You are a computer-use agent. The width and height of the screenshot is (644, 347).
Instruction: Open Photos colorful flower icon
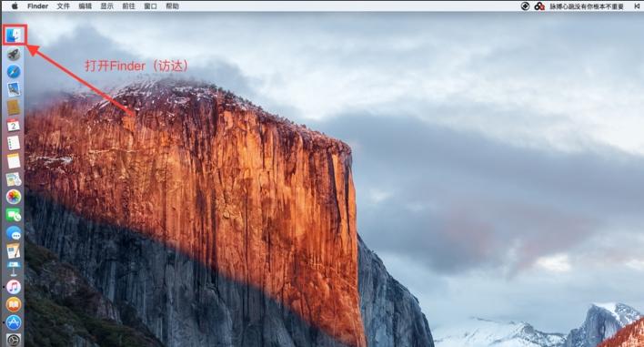point(14,197)
